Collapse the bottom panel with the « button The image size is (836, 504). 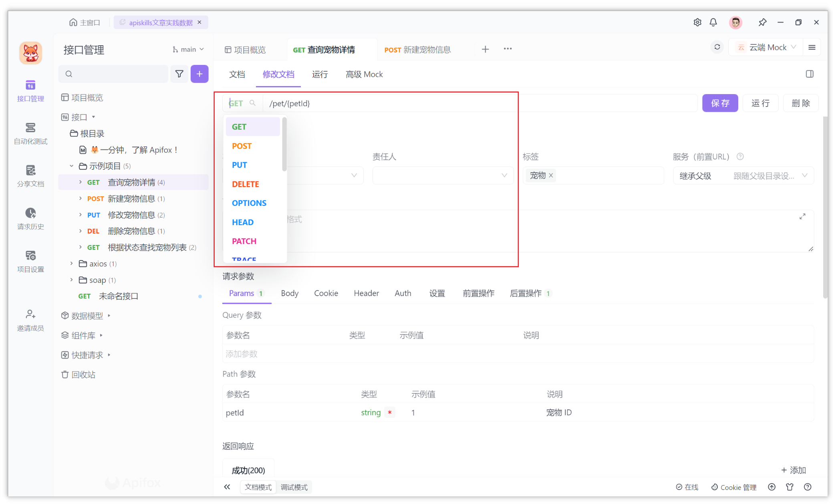point(227,487)
